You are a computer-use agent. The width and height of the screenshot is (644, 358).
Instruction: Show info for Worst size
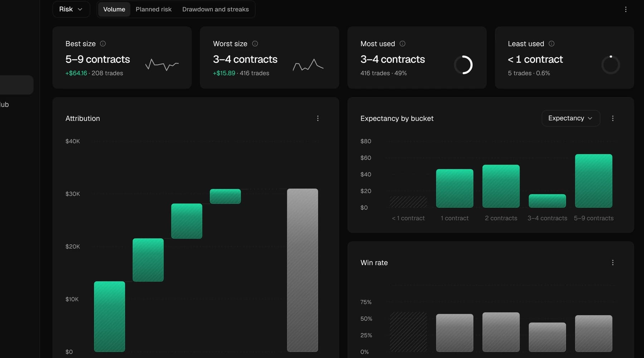click(x=255, y=44)
